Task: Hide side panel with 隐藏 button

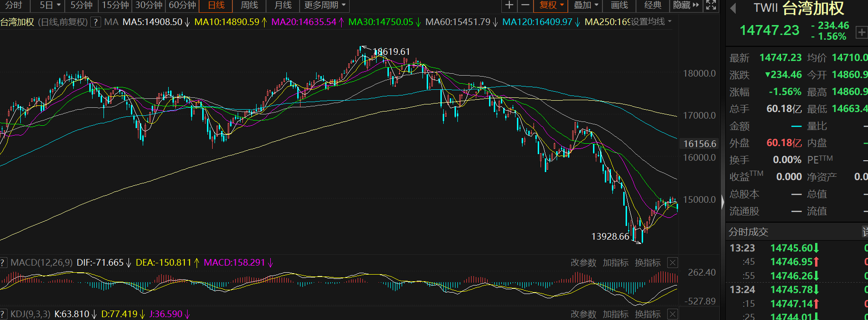Action: 686,5
